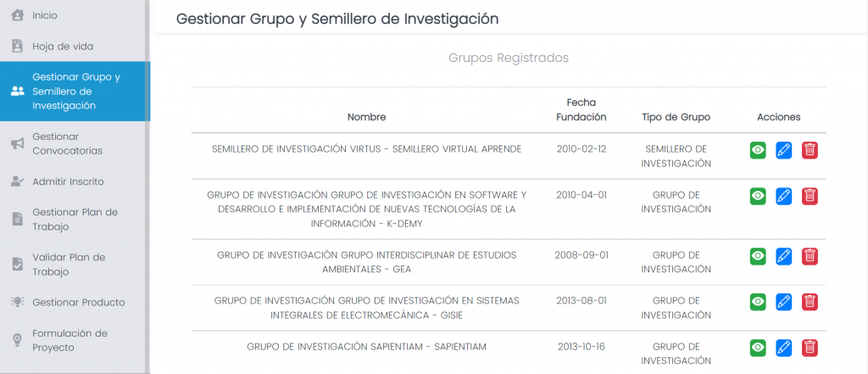Delete the Semillero Virtus entry

(810, 150)
